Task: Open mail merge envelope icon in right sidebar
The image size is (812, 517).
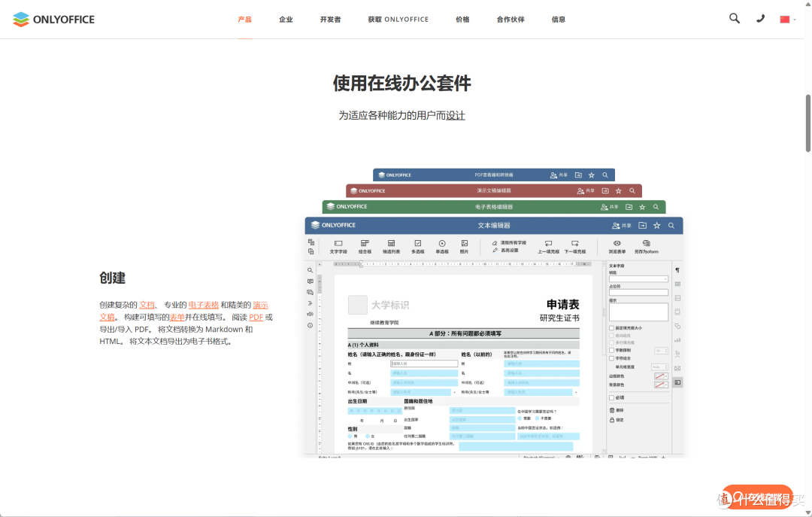Action: pos(677,368)
